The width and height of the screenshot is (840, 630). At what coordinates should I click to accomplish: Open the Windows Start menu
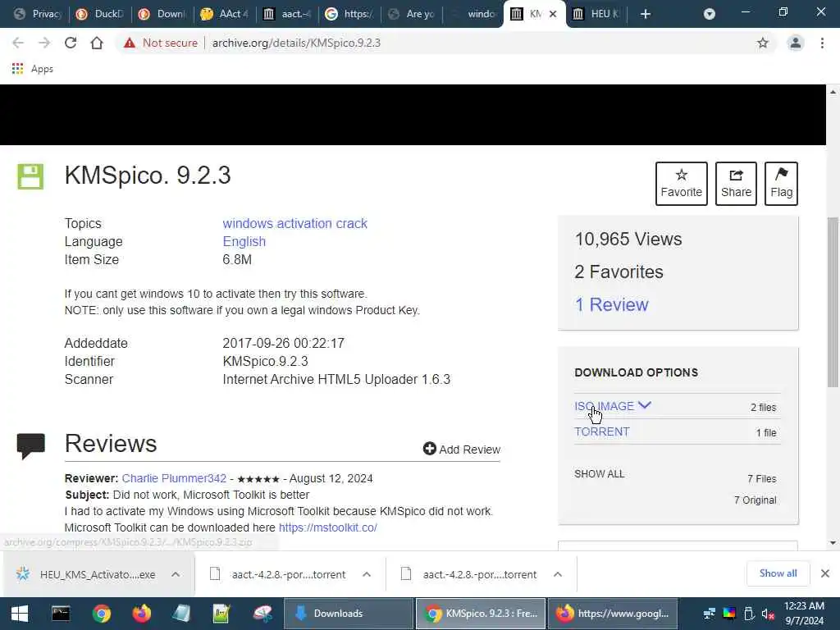pos(20,614)
